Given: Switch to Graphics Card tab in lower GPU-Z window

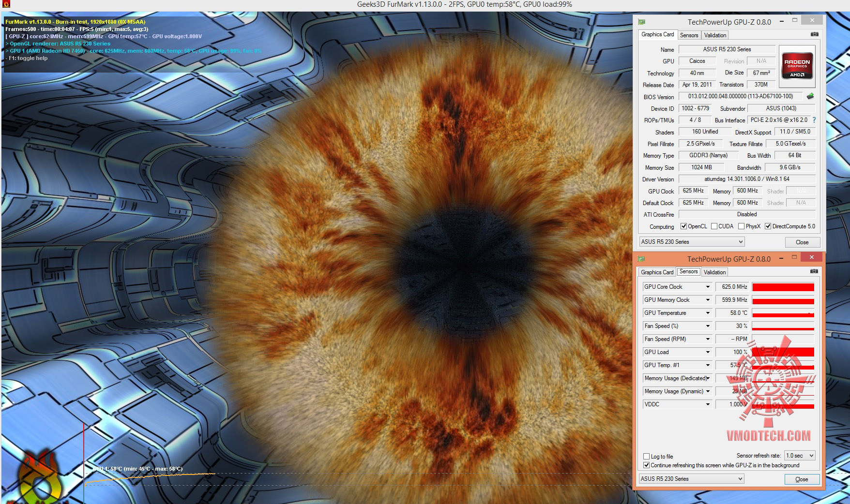Looking at the screenshot, I should click(657, 272).
